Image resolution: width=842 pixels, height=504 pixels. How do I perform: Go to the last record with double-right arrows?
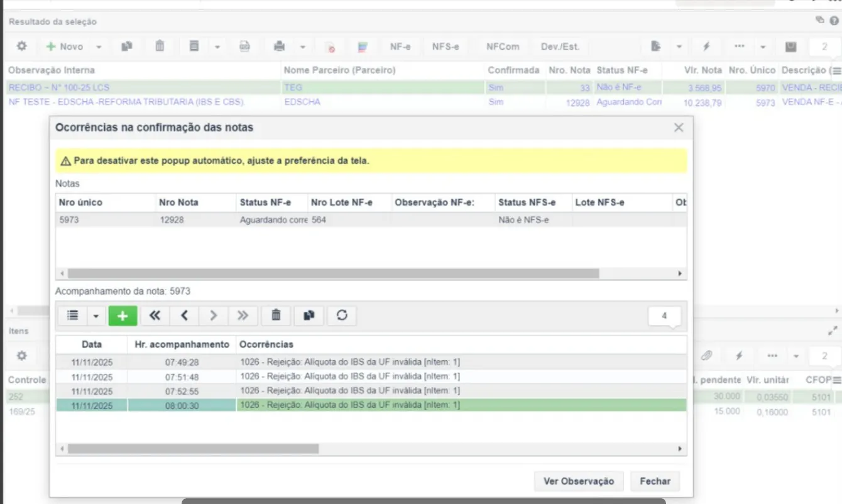coord(243,315)
